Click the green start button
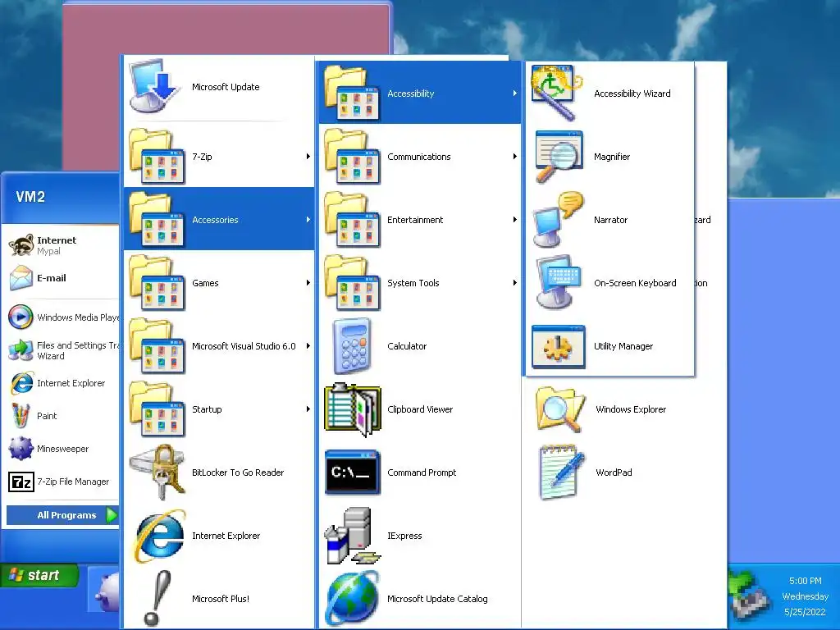The width and height of the screenshot is (840, 630). click(39, 575)
